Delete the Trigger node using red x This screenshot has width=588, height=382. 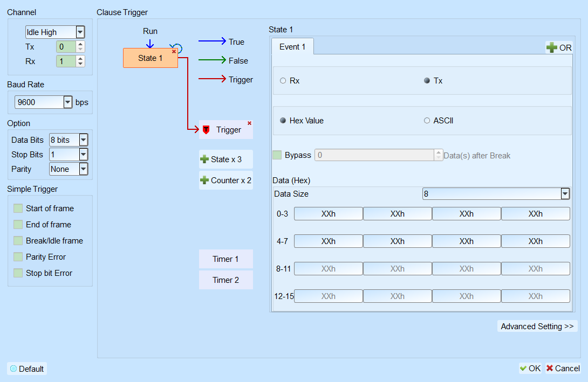pyautogui.click(x=249, y=123)
